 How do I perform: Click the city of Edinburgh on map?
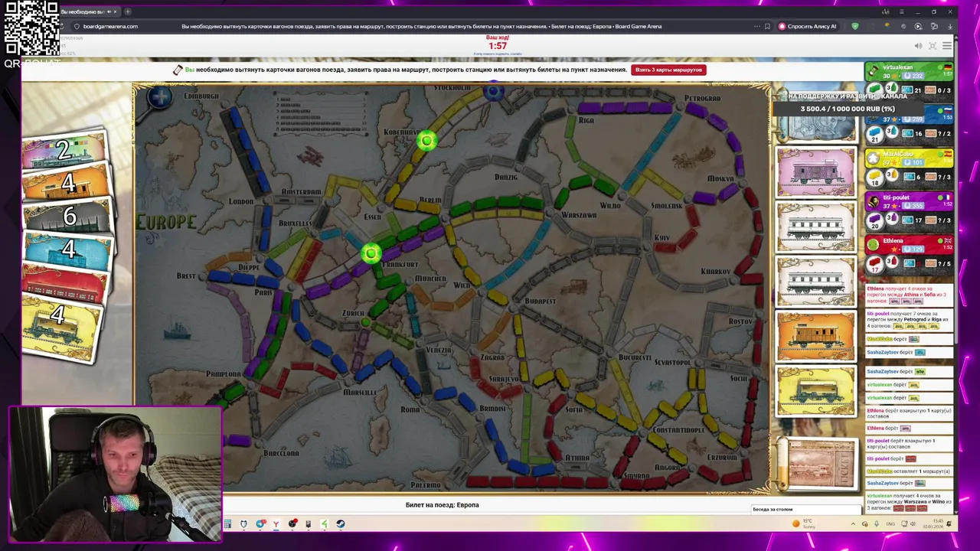pyautogui.click(x=201, y=96)
